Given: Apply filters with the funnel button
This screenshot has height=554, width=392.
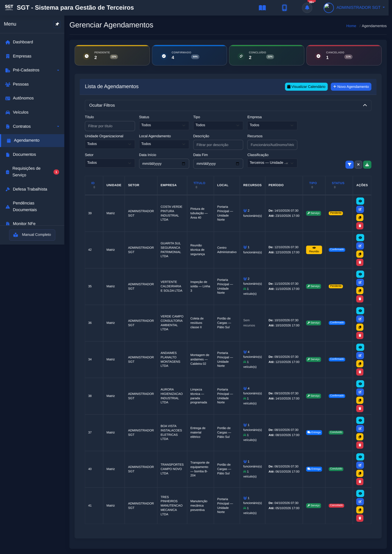Looking at the screenshot, I should [x=349, y=165].
